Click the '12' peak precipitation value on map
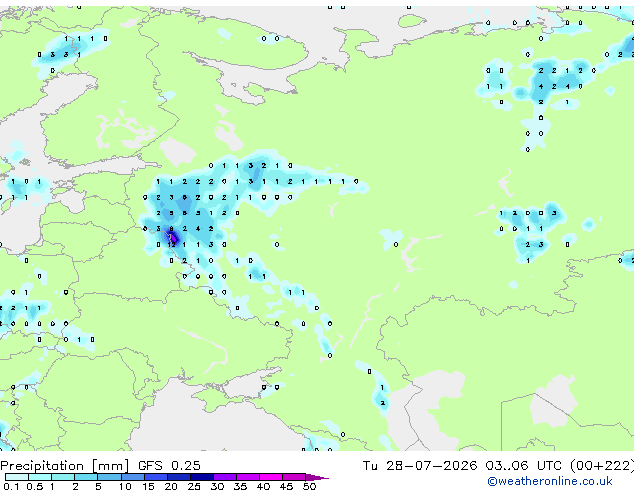The image size is (634, 490). 171,245
